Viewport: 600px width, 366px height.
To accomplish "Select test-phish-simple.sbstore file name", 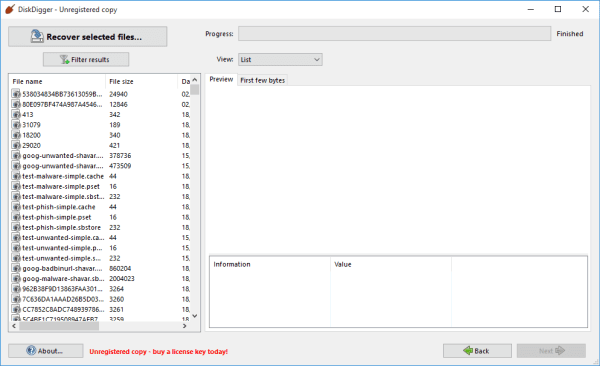I will point(62,227).
